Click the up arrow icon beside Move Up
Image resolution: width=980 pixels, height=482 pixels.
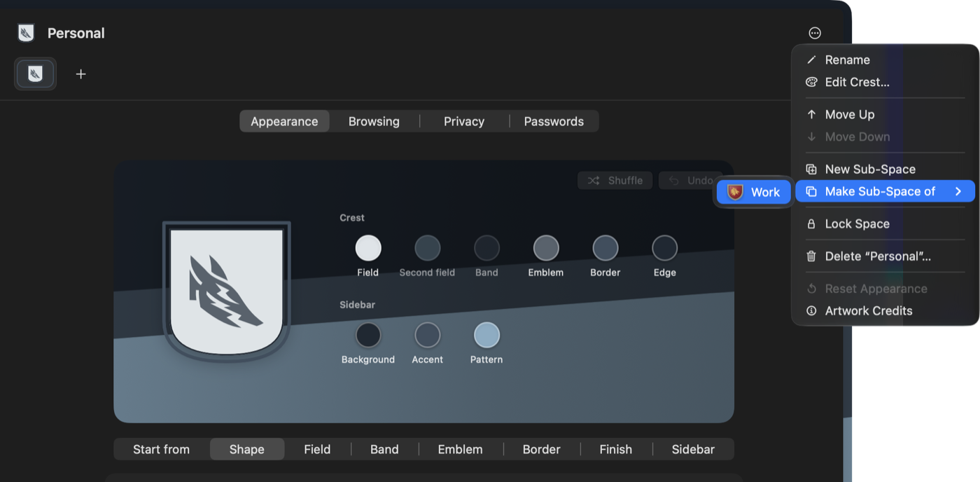tap(811, 114)
